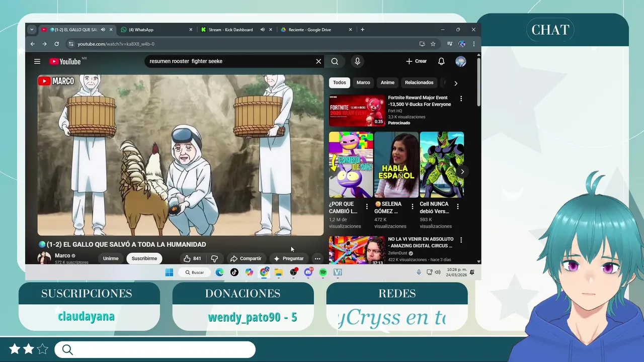
Task: Open Chrome media controls icon
Action: coord(450,44)
